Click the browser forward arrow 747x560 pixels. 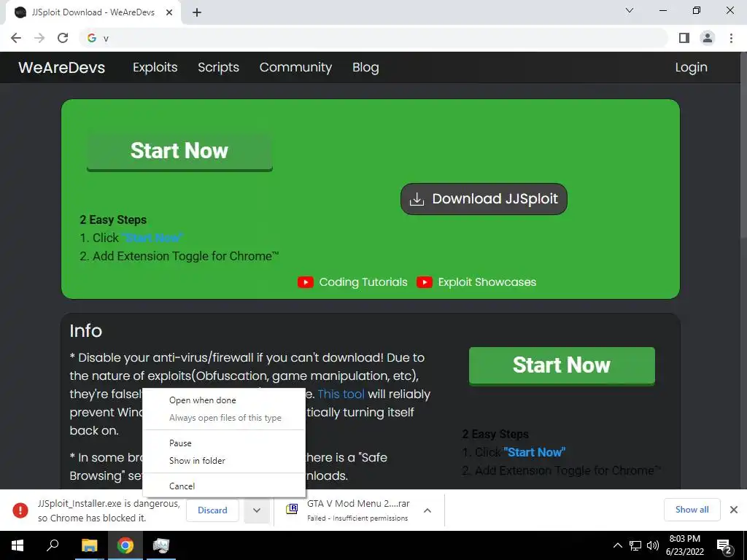pos(39,38)
